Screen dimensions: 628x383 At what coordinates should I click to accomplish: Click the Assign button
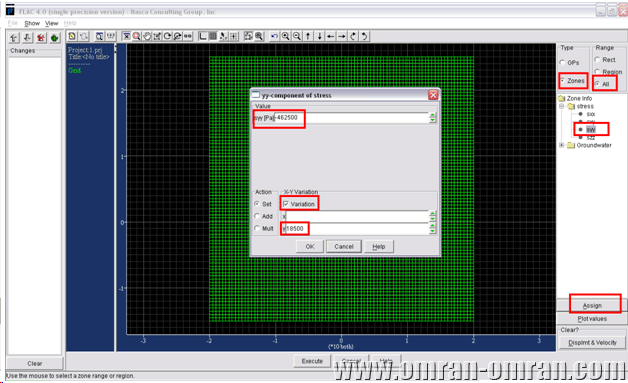[592, 305]
